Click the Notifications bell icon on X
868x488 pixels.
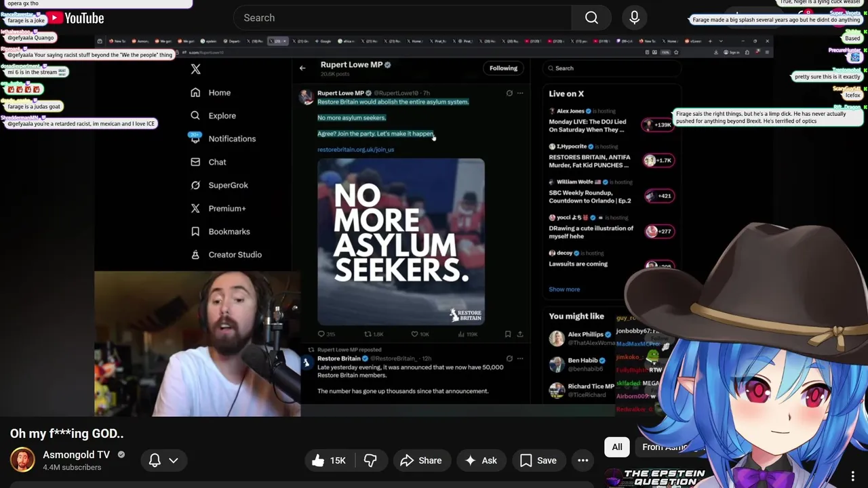pyautogui.click(x=195, y=138)
